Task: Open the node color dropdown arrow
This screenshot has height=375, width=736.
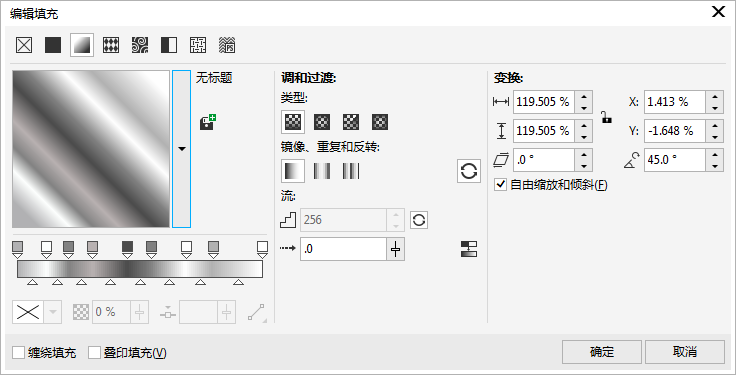Action: coord(53,313)
